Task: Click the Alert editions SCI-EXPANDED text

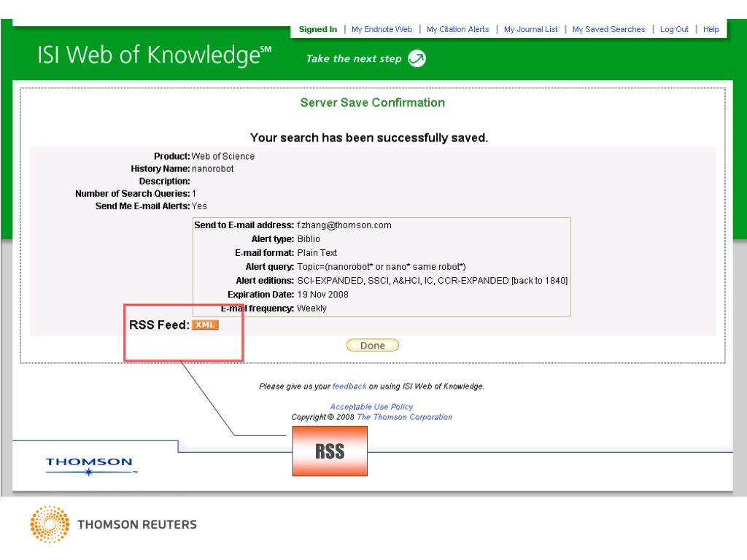Action: [x=432, y=281]
